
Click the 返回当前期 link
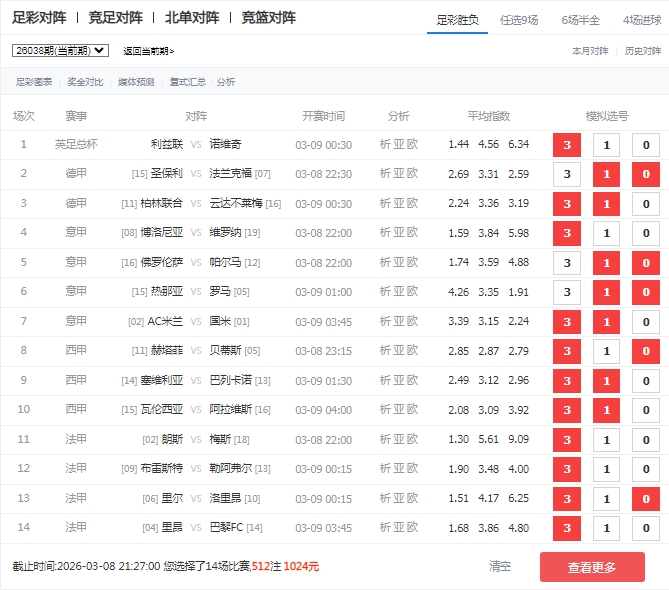pyautogui.click(x=148, y=51)
